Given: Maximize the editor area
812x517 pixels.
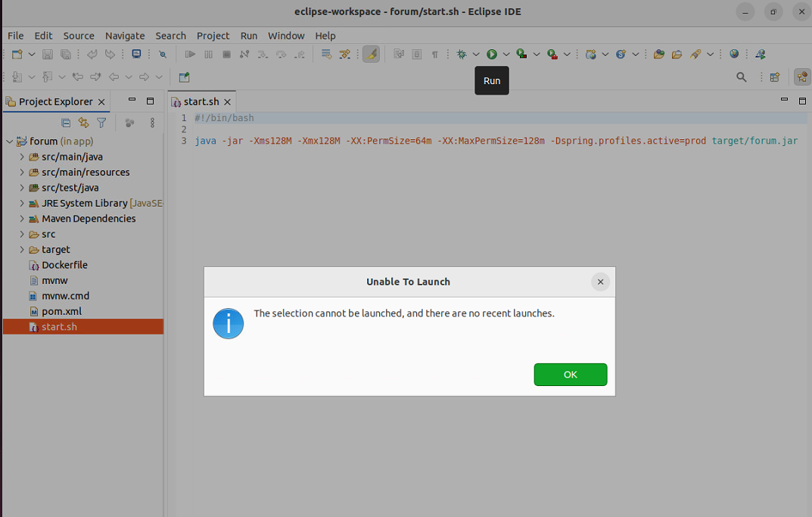Looking at the screenshot, I should coord(802,101).
